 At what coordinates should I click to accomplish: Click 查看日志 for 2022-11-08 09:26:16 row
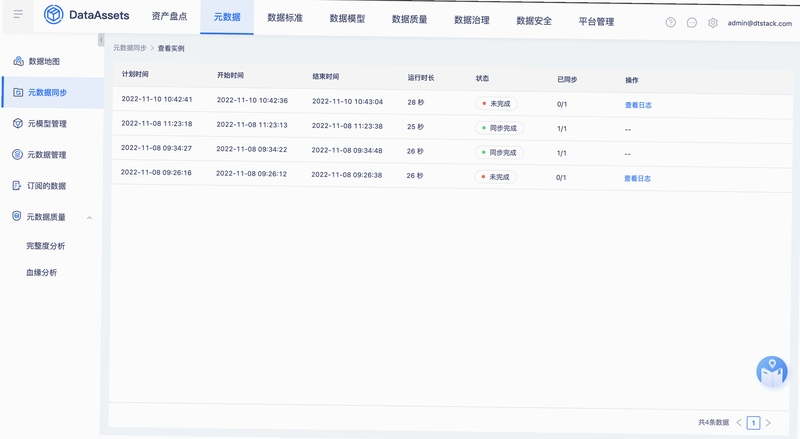pos(637,179)
